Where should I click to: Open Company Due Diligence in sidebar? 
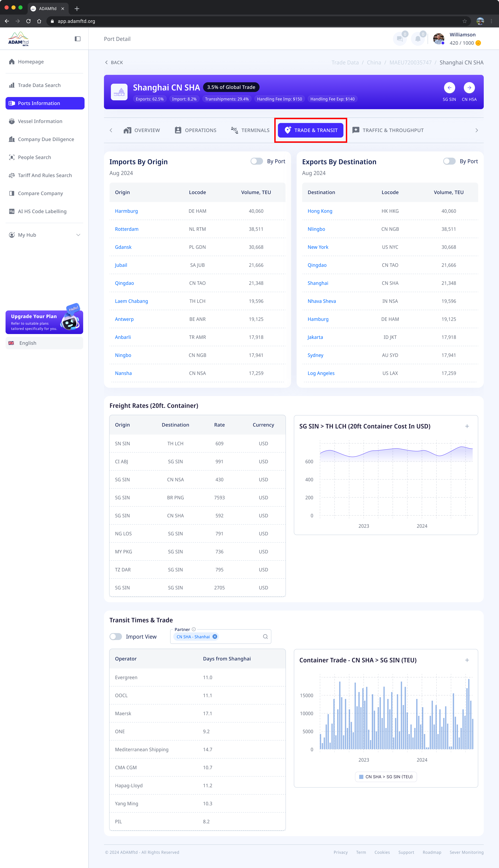point(44,139)
